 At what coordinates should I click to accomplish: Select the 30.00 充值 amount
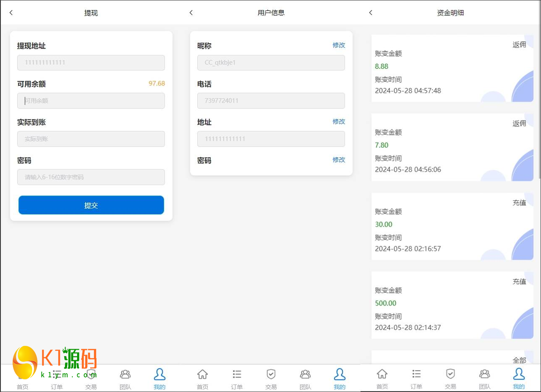tap(384, 225)
